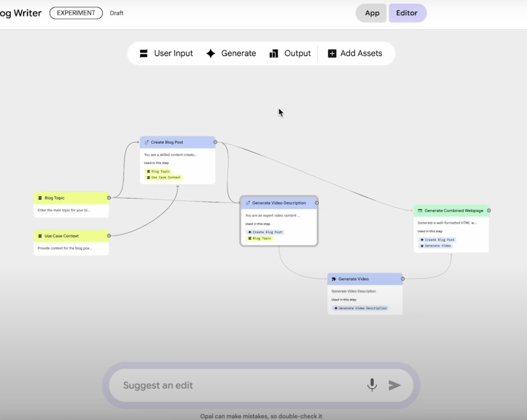Click Generate Video Description output port
The width and height of the screenshot is (527, 420).
317,203
